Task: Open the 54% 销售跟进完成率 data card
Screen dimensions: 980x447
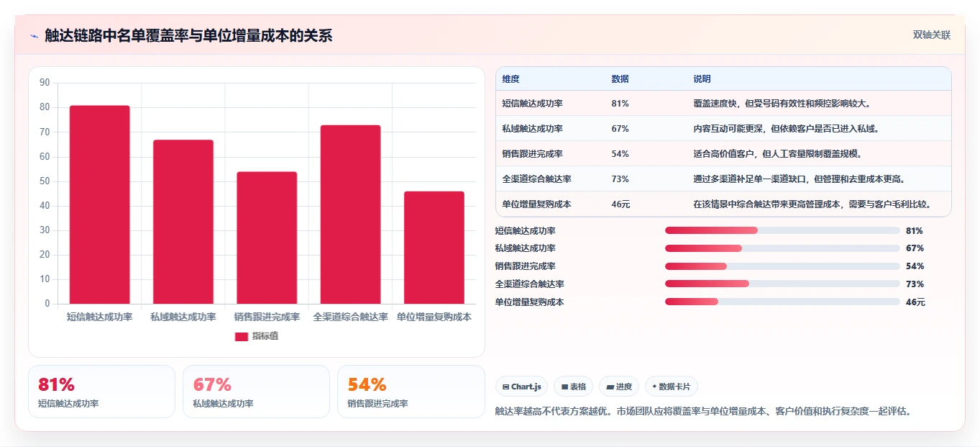Action: click(411, 392)
